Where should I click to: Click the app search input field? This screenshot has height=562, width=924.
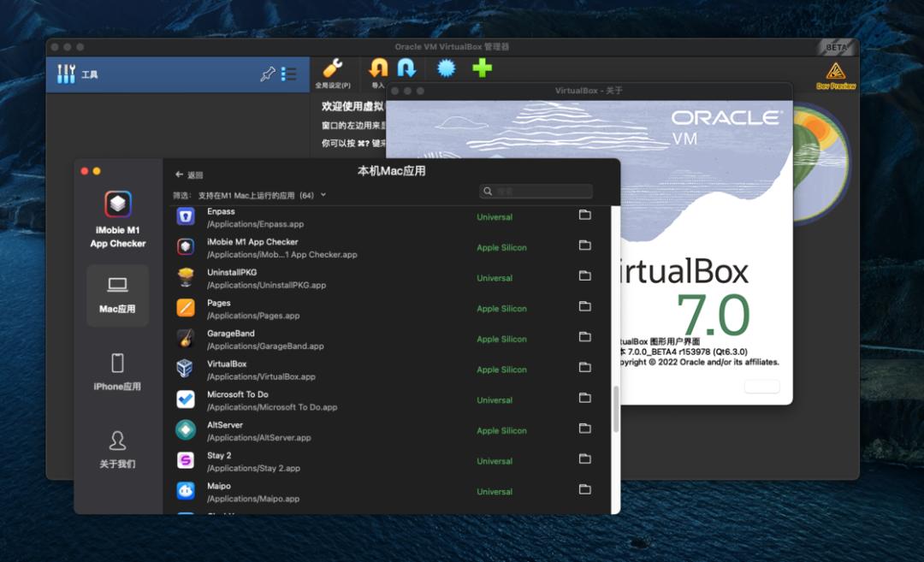(x=536, y=192)
